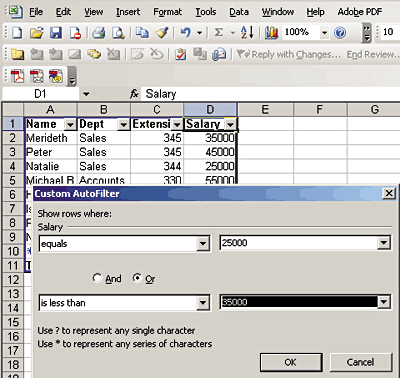Open the Tools menu

(x=206, y=12)
